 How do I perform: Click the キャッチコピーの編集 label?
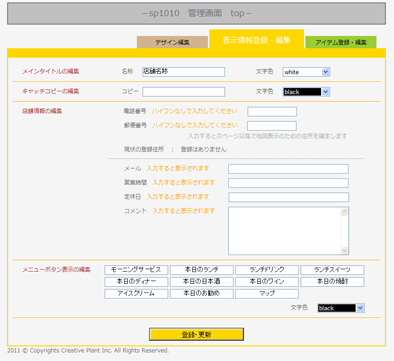(x=51, y=91)
